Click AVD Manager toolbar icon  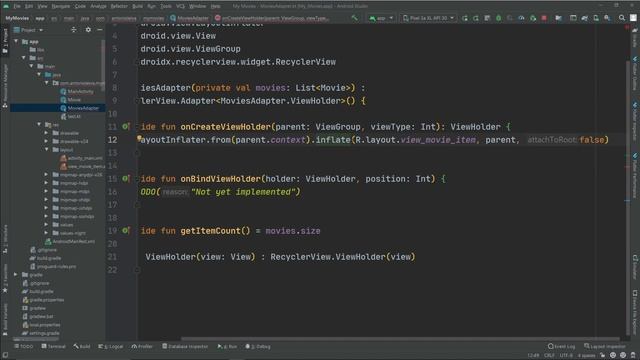tap(596, 18)
